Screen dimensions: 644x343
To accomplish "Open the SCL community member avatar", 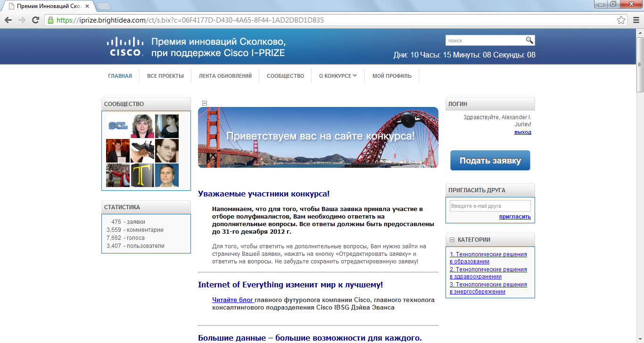I will (x=118, y=126).
